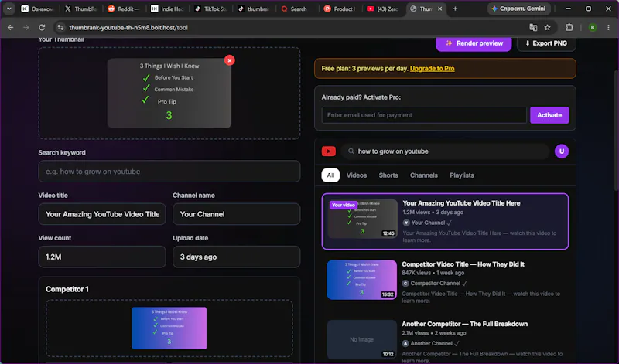The width and height of the screenshot is (619, 364).
Task: Click the Another Channel avatar icon
Action: pyautogui.click(x=405, y=343)
